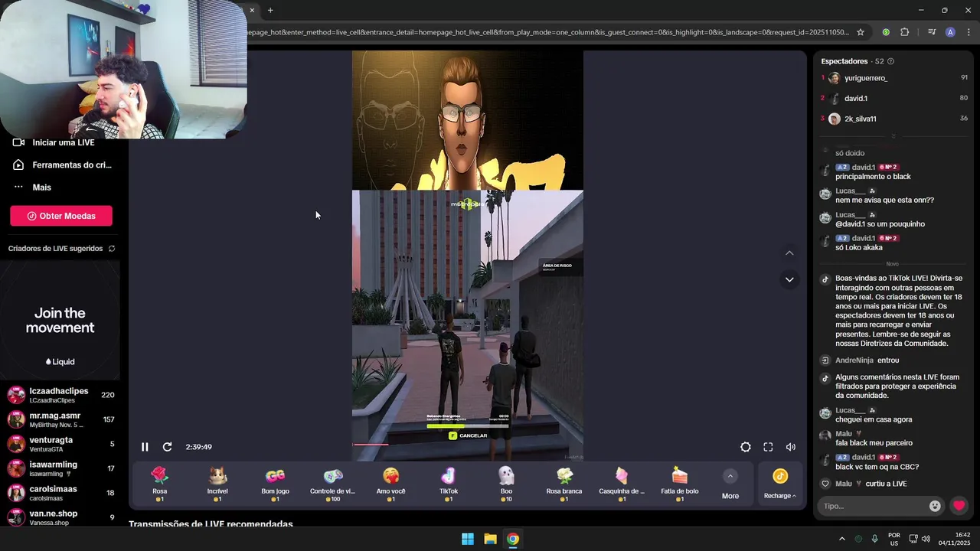Send the Rosa gift

pos(159,484)
